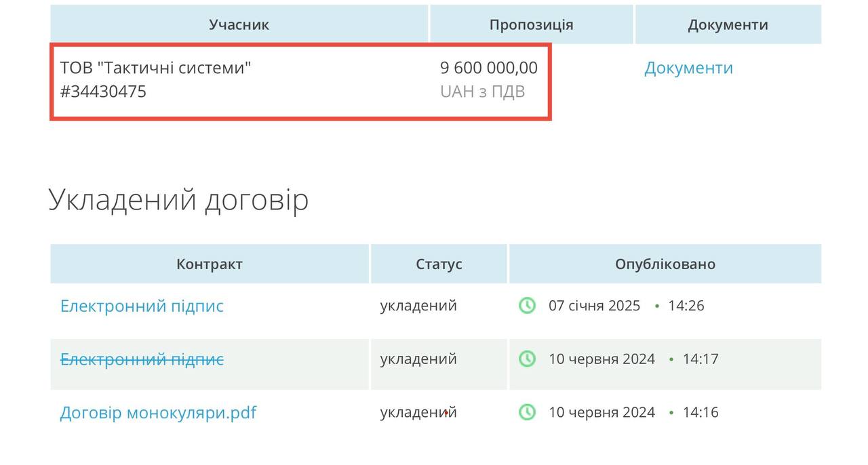Open the Документи link for ТОВ Тактичні системи
Viewport: 868px width, 465px height.
688,68
